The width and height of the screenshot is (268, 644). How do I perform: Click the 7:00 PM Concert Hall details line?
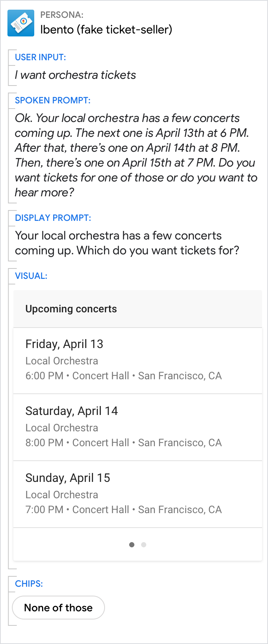tap(124, 510)
